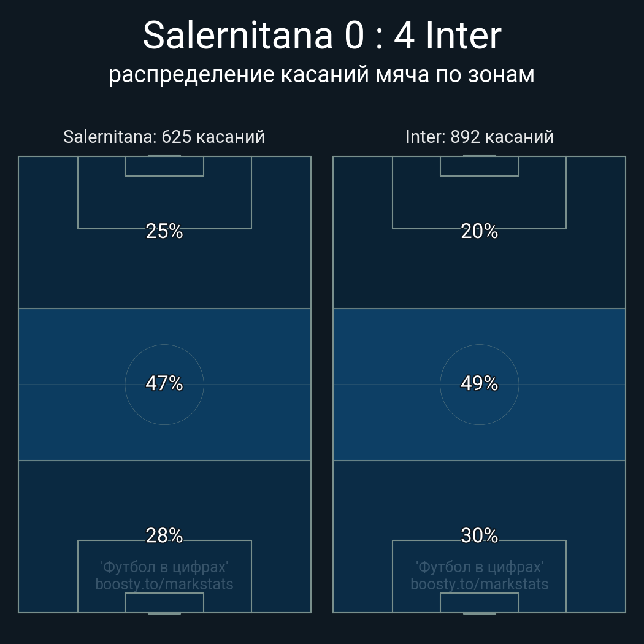Open boosty.to/markstats link on Inter pitch
This screenshot has height=644, width=644.
[x=480, y=584]
